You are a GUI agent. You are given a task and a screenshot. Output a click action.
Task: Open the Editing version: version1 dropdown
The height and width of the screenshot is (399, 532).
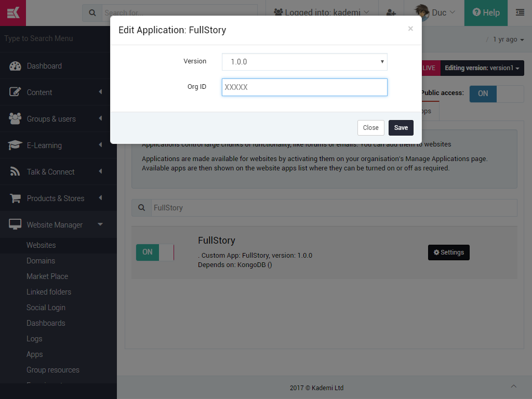pos(482,68)
